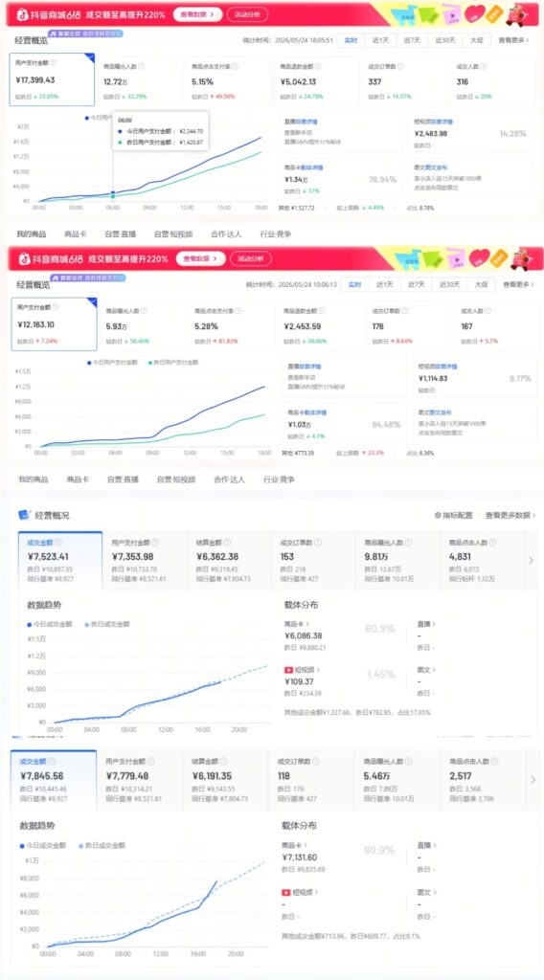
Task: Toggle 昨日成交金额 legend in ¥7,845.56 dashboard chart
Action: pyautogui.click(x=102, y=845)
